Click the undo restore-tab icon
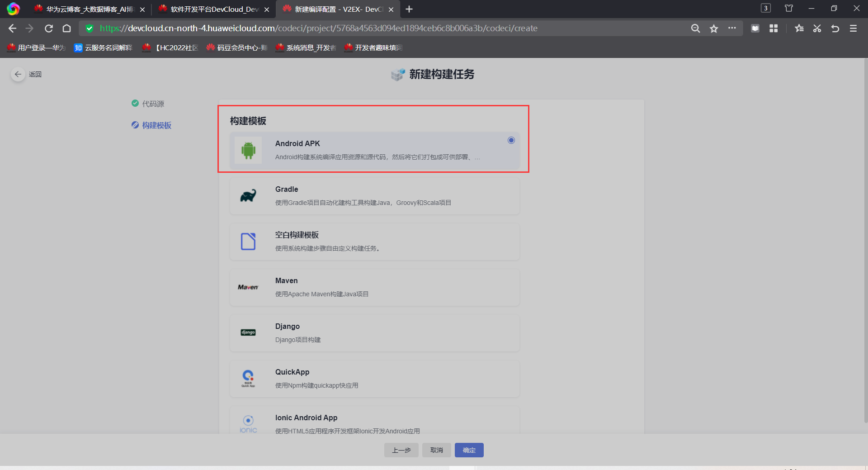This screenshot has height=470, width=868. (x=835, y=28)
